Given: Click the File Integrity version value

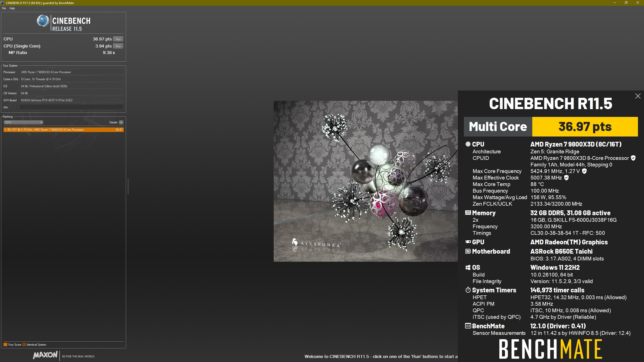Looking at the screenshot, I should 561,281.
